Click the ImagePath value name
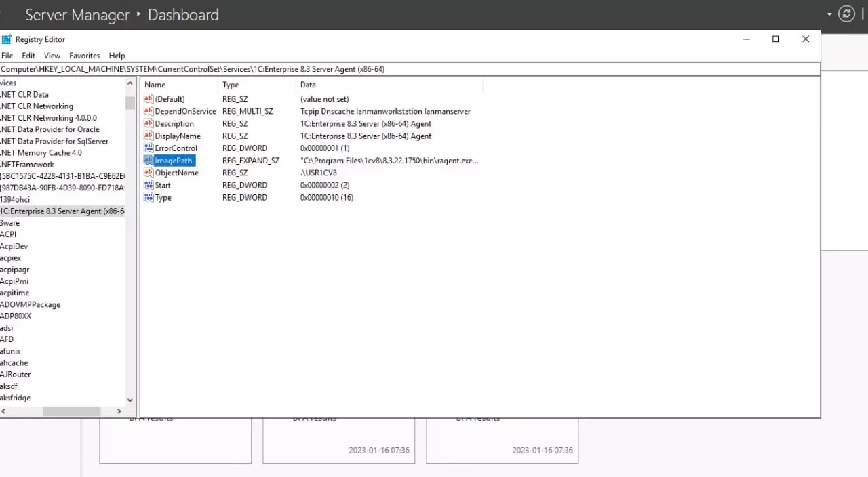 tap(174, 161)
